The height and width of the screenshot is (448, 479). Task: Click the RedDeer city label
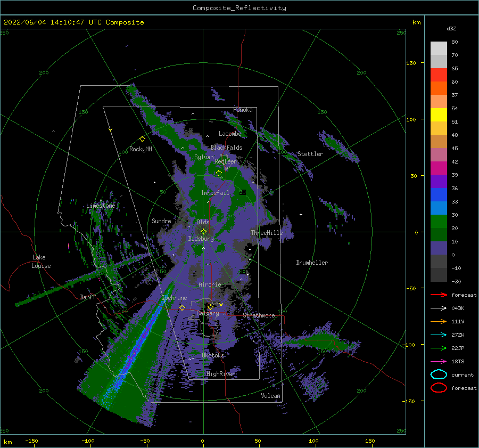click(226, 161)
